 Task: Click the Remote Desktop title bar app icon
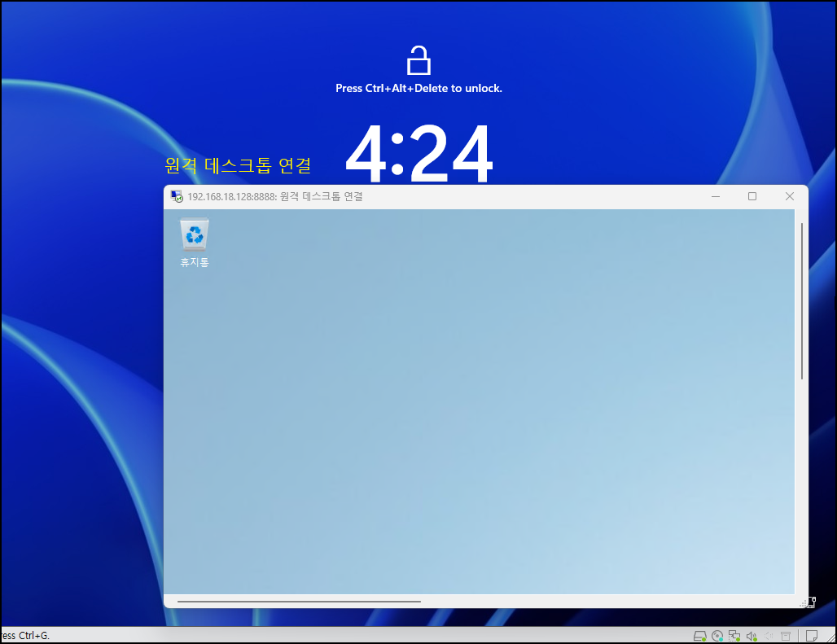177,196
